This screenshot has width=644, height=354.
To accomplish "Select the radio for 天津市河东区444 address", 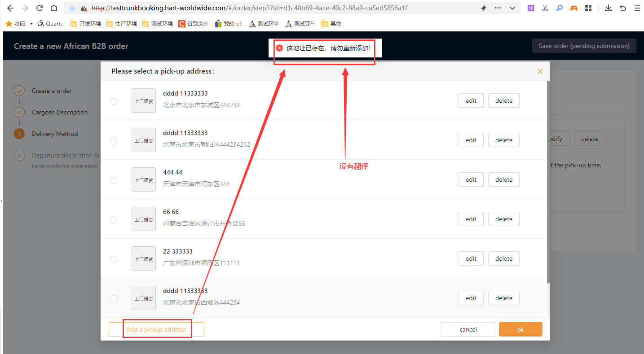I will [x=114, y=180].
